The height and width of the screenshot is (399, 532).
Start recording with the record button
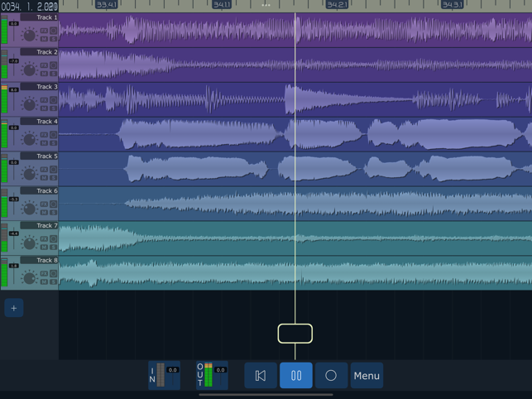coord(331,375)
